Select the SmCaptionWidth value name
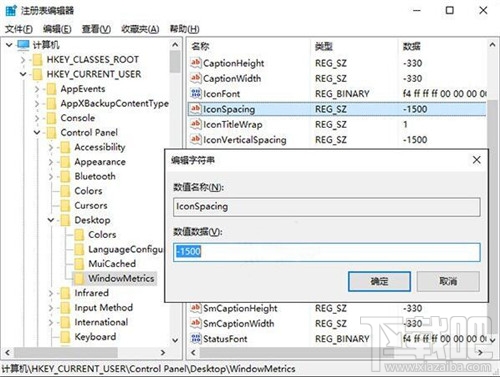This screenshot has height=377, width=500. click(239, 323)
